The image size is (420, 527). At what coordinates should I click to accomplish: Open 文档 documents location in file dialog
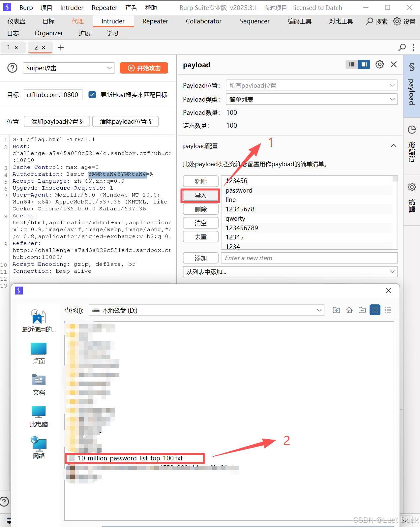point(39,385)
